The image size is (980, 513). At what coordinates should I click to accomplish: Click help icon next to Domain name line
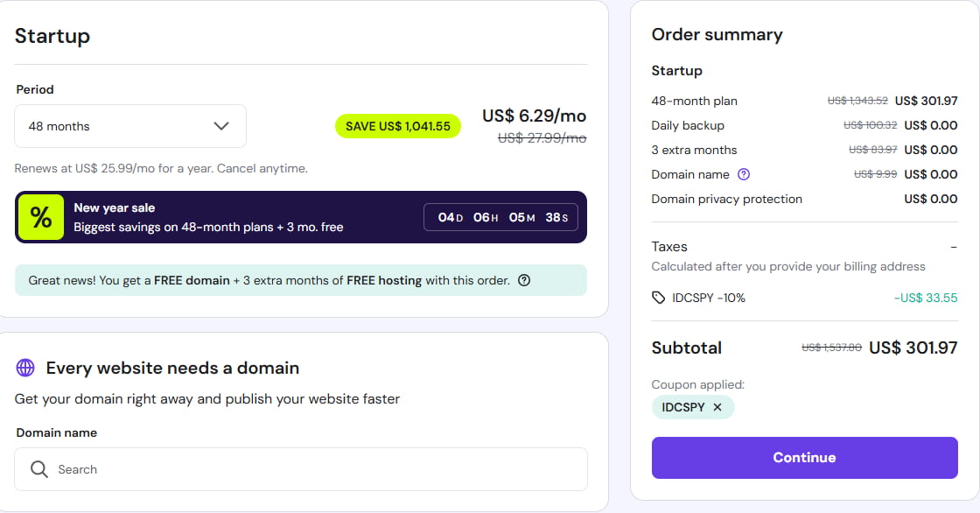tap(744, 174)
